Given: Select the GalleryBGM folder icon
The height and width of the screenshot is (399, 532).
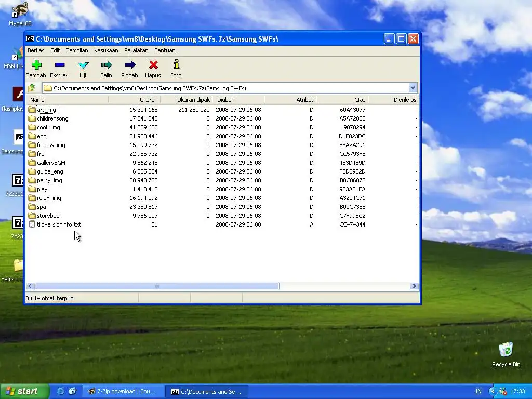Looking at the screenshot, I should (32, 163).
